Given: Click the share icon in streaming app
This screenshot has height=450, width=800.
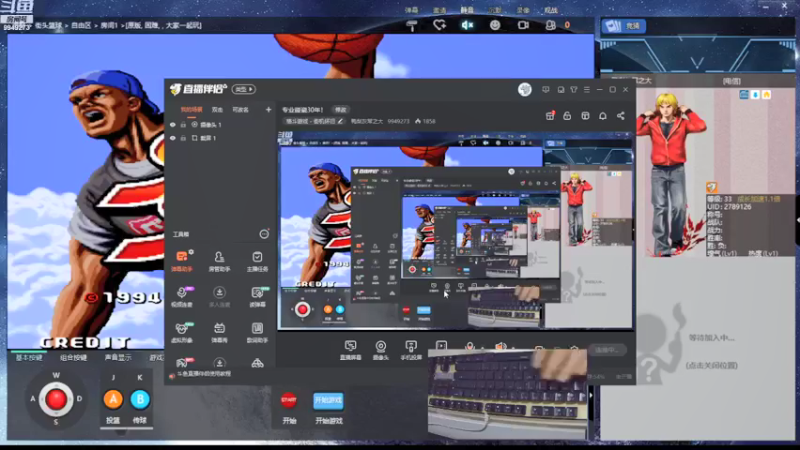Looking at the screenshot, I should pyautogui.click(x=620, y=116).
